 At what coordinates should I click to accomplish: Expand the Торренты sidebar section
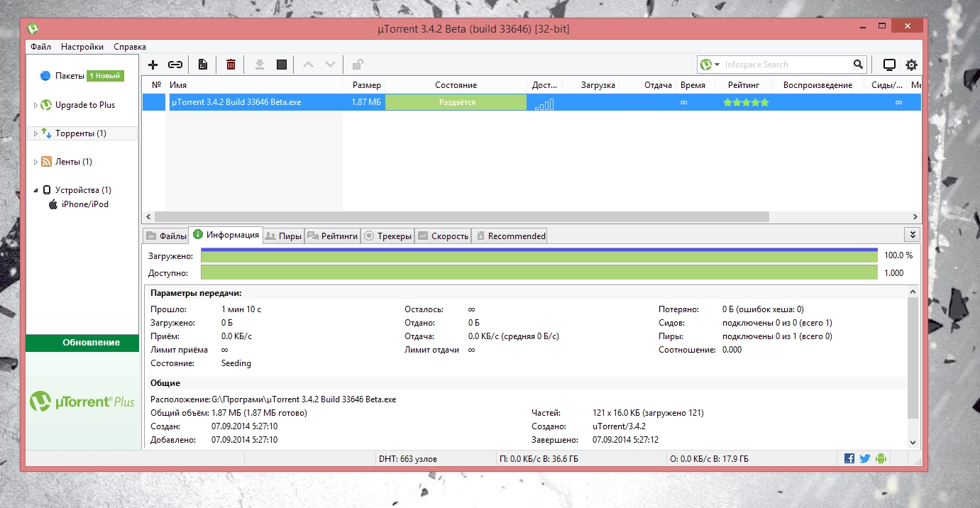pyautogui.click(x=35, y=133)
